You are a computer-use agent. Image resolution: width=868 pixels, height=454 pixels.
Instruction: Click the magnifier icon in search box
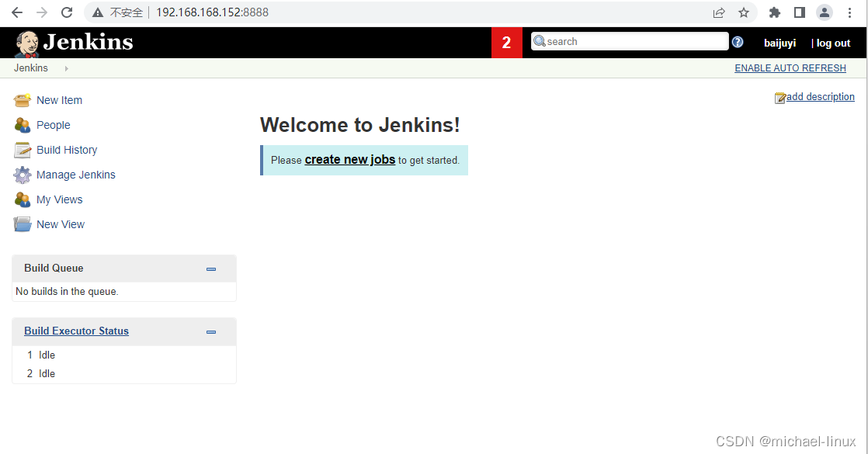[x=539, y=41]
